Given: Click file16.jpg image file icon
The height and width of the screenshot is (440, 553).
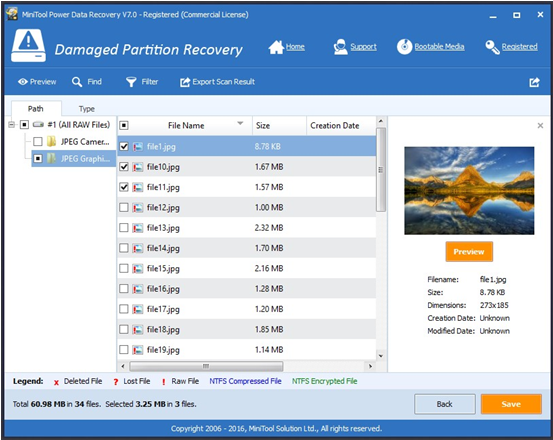Looking at the screenshot, I should (138, 289).
